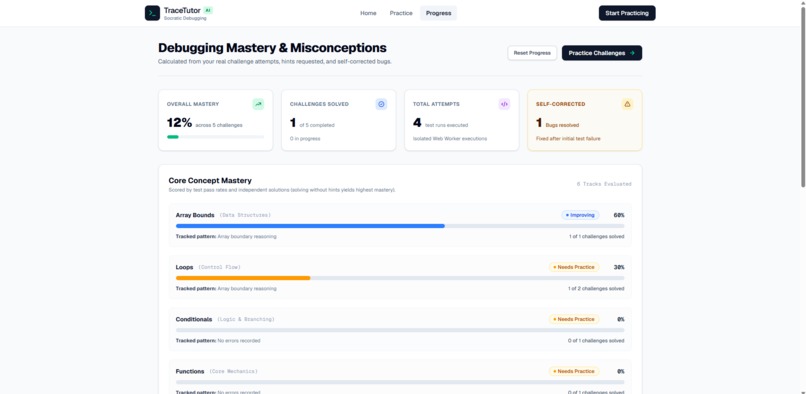Click the '30%' Loops score

(x=619, y=267)
